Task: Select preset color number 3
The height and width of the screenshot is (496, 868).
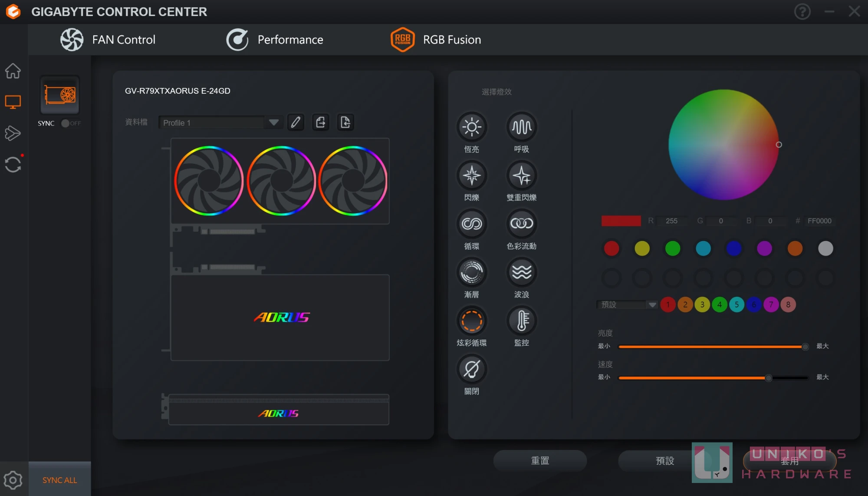Action: click(x=702, y=304)
